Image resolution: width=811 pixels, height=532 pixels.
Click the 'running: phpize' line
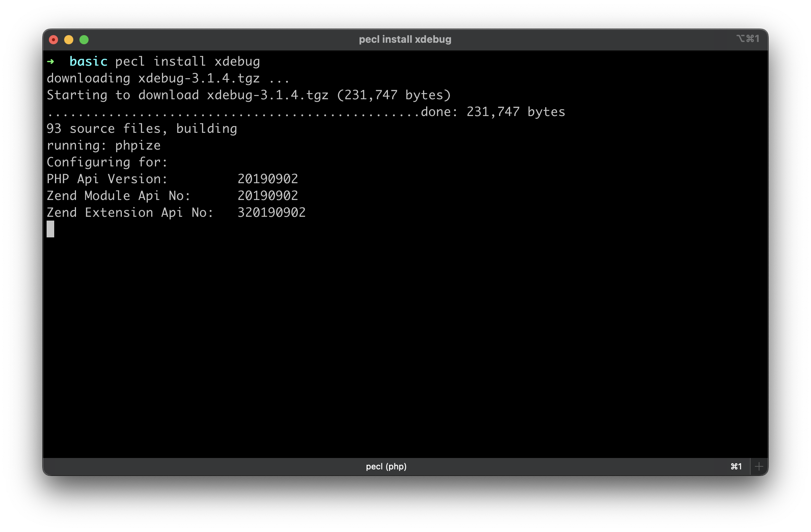coord(103,145)
